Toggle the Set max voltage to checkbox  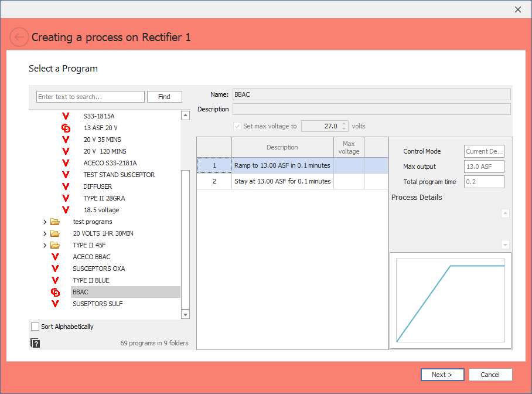[x=237, y=125]
